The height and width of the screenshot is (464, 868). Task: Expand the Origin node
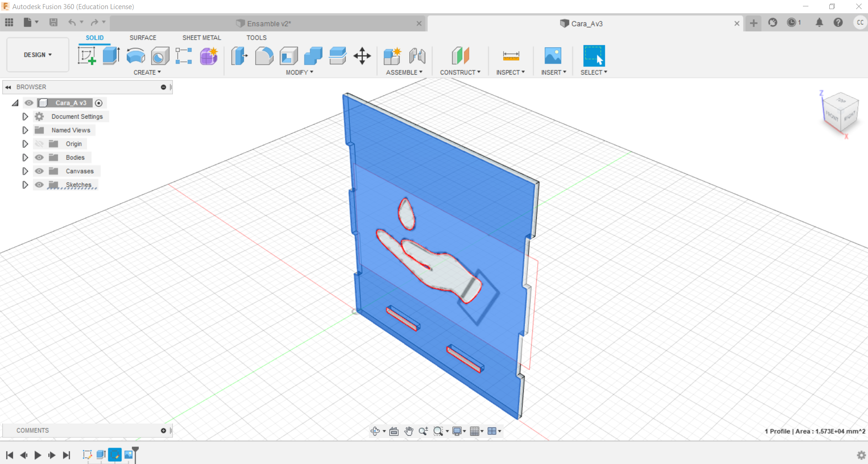pos(25,144)
